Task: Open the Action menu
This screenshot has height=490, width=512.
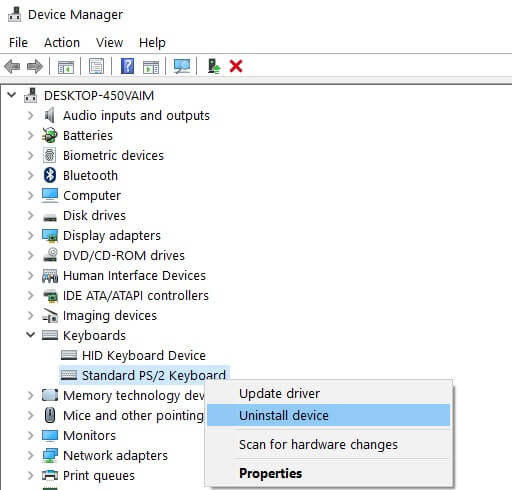Action: [62, 43]
